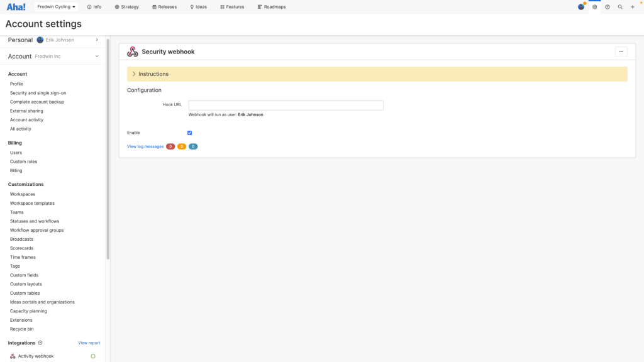
Task: Toggle the Enable checkbox
Action: point(189,133)
